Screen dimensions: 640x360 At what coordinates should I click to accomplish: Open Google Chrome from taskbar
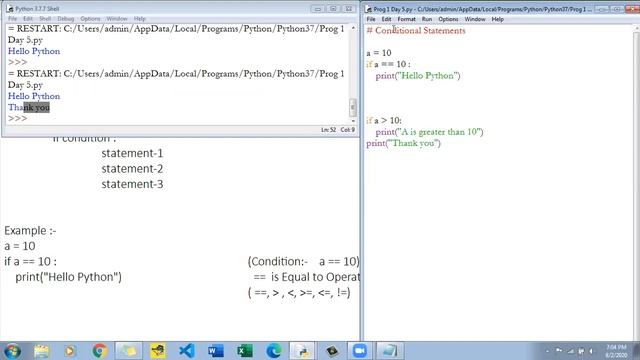[x=99, y=351]
